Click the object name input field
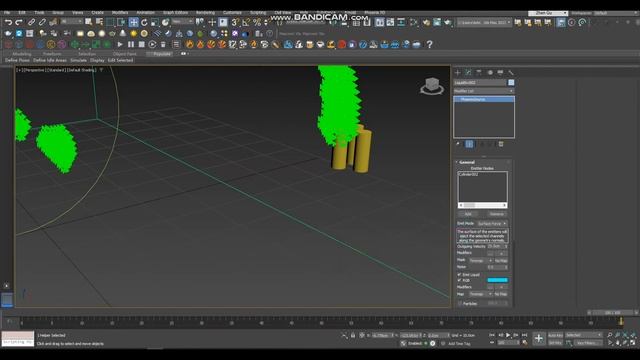Screen dimensions: 640x360 click(480, 82)
